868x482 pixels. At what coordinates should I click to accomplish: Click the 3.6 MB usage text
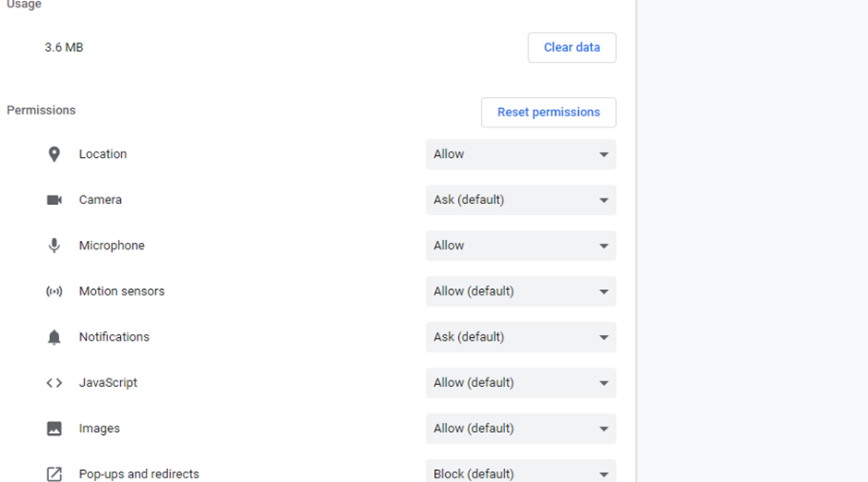64,47
